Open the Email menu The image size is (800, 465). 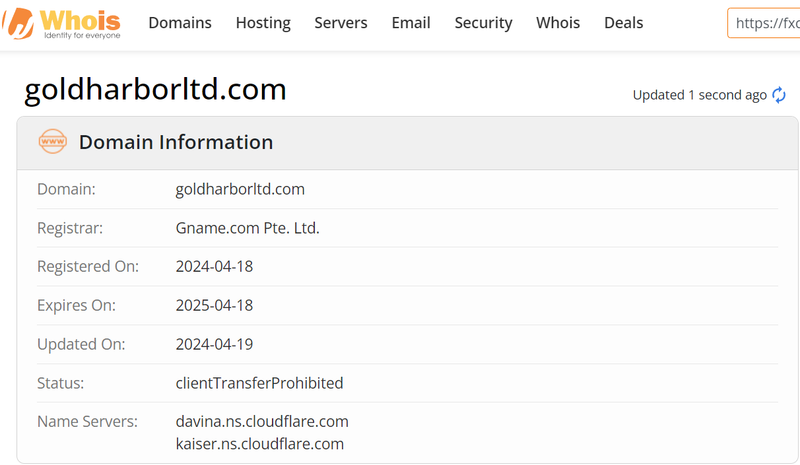click(x=411, y=23)
